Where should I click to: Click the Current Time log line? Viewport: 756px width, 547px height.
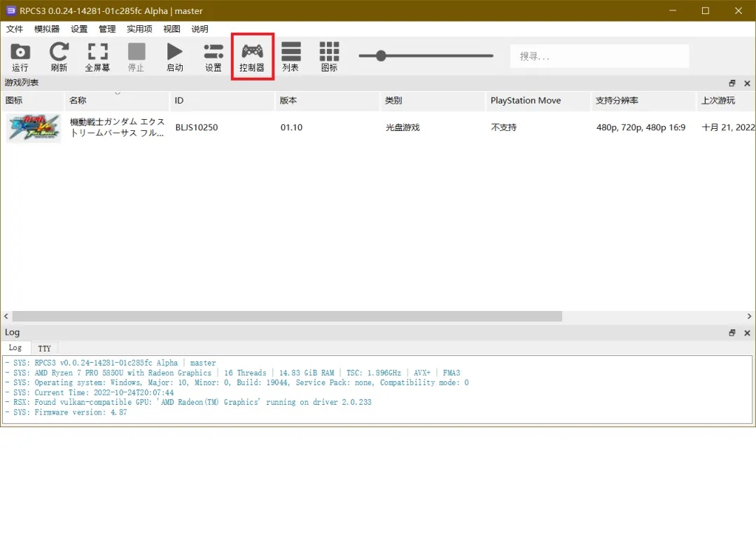(x=89, y=393)
